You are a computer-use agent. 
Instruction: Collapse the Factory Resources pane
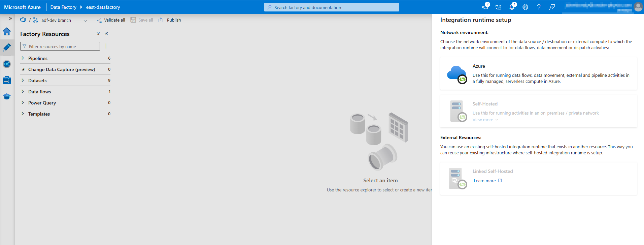pyautogui.click(x=106, y=34)
